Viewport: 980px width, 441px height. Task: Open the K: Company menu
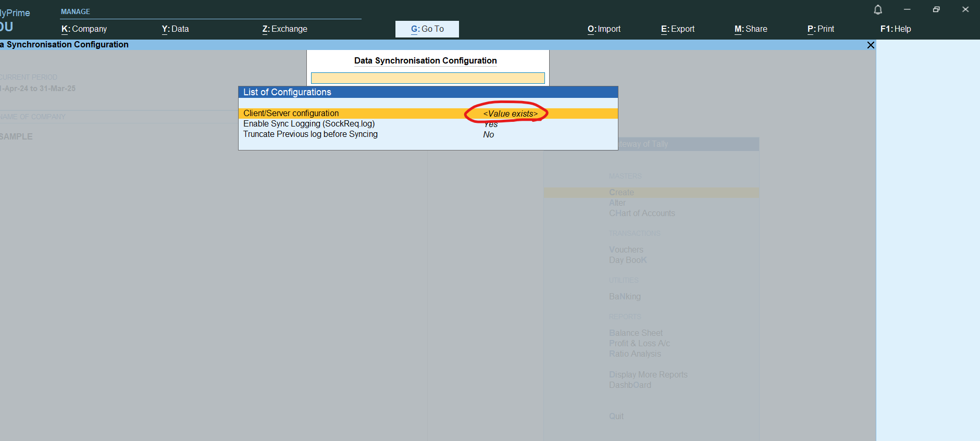click(84, 29)
